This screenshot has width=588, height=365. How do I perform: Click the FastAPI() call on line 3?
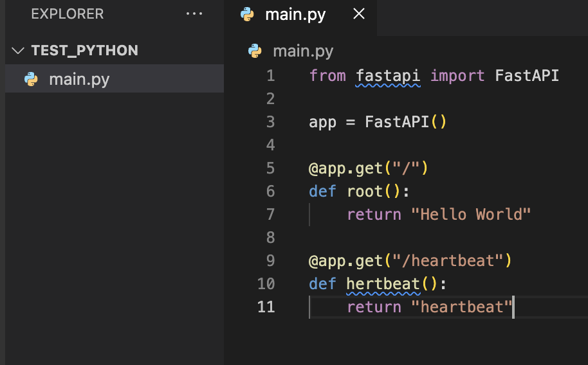tap(406, 122)
